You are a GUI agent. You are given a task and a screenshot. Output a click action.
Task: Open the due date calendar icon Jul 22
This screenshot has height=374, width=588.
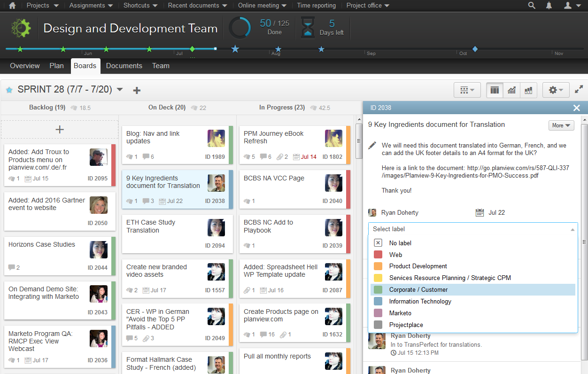click(480, 212)
